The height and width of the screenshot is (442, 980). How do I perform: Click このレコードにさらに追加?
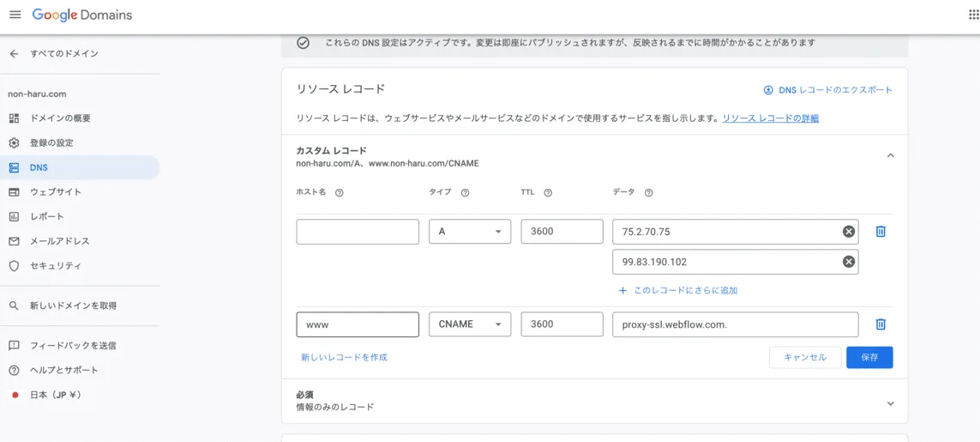click(x=678, y=290)
